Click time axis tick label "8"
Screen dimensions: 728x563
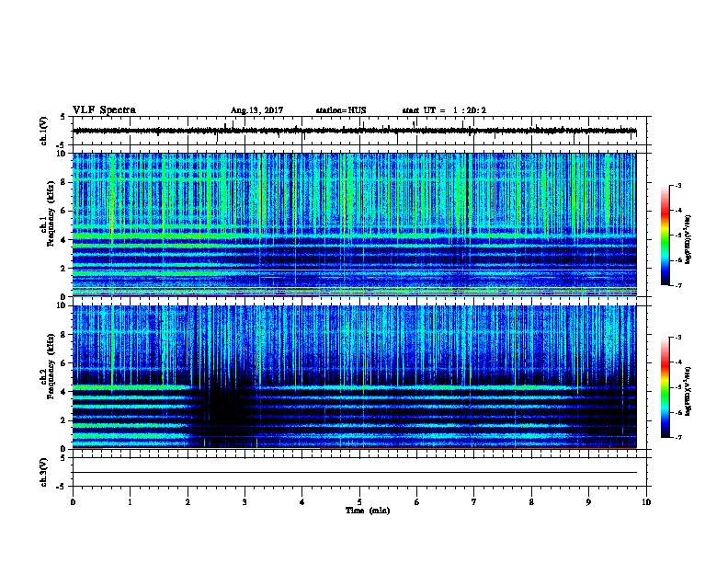531,502
